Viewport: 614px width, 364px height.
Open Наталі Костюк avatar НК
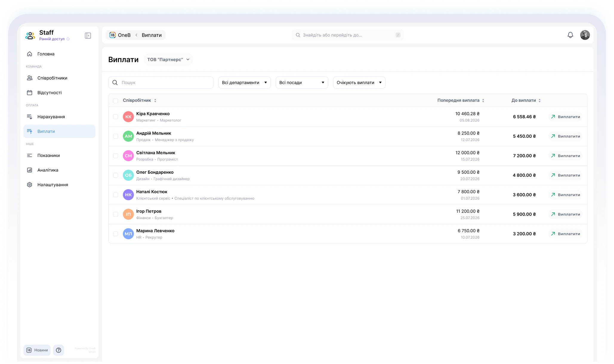[x=128, y=195]
